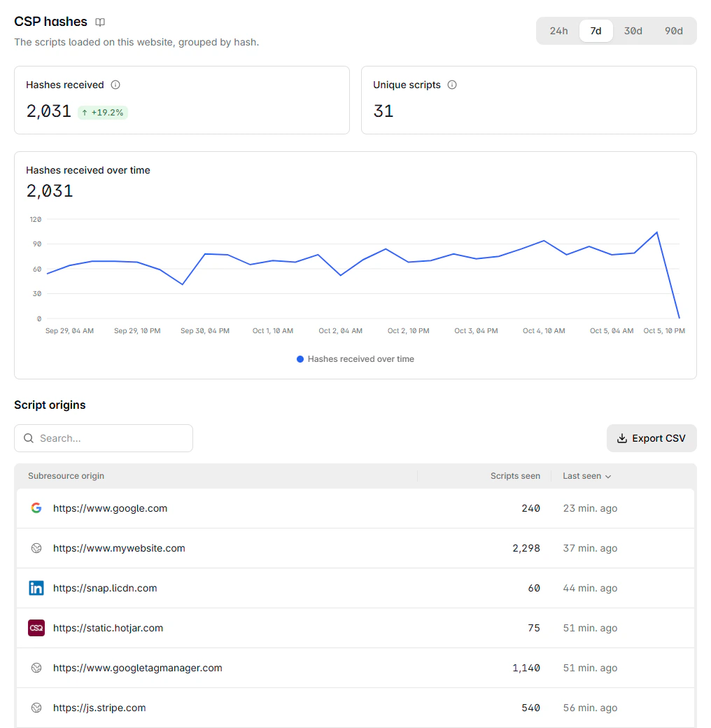Sort table by Subresource origin header

66,476
